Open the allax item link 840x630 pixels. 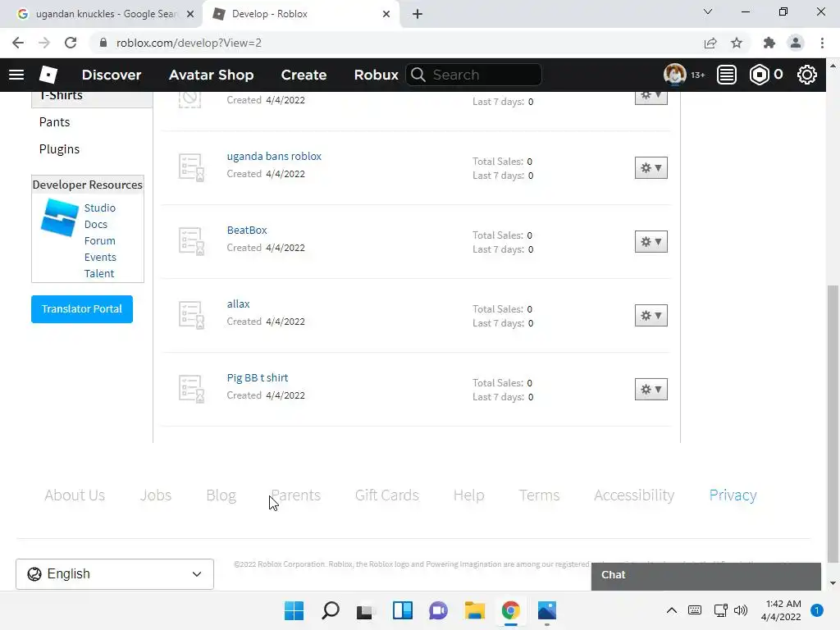239,304
